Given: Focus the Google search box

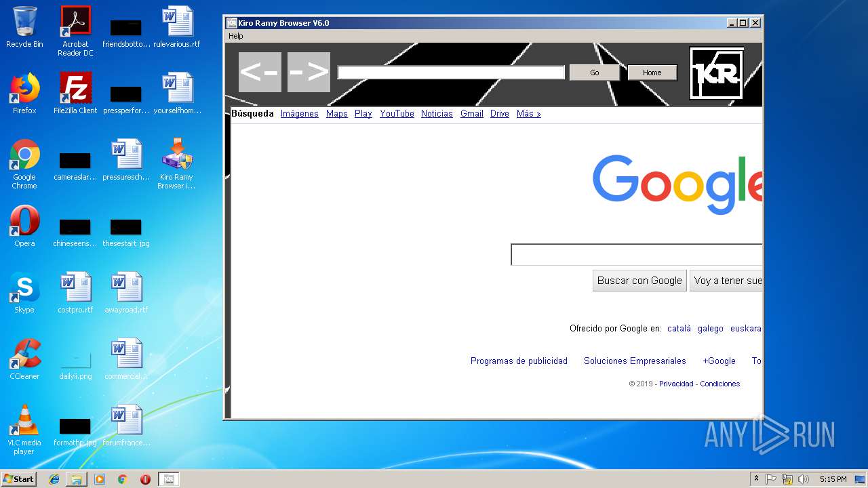Looking at the screenshot, I should (637, 255).
